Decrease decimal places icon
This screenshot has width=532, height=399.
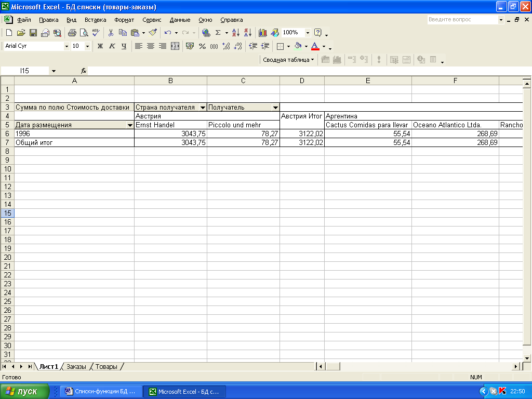coord(238,46)
